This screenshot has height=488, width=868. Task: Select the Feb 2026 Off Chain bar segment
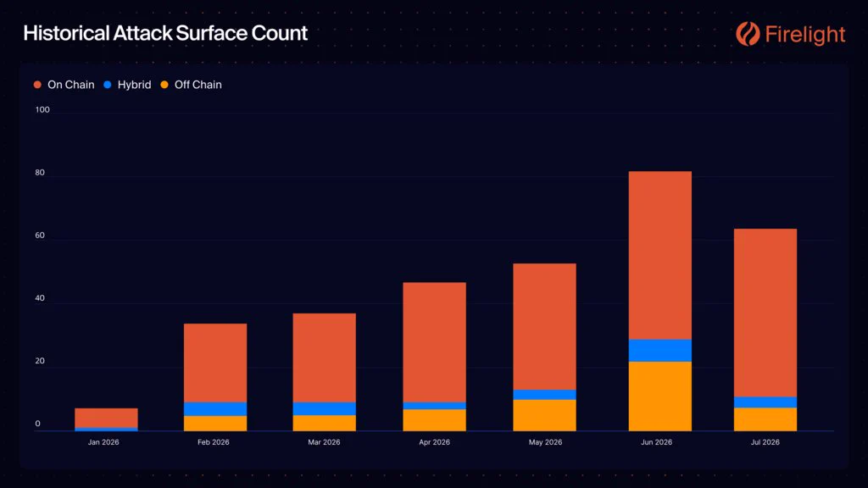point(215,424)
